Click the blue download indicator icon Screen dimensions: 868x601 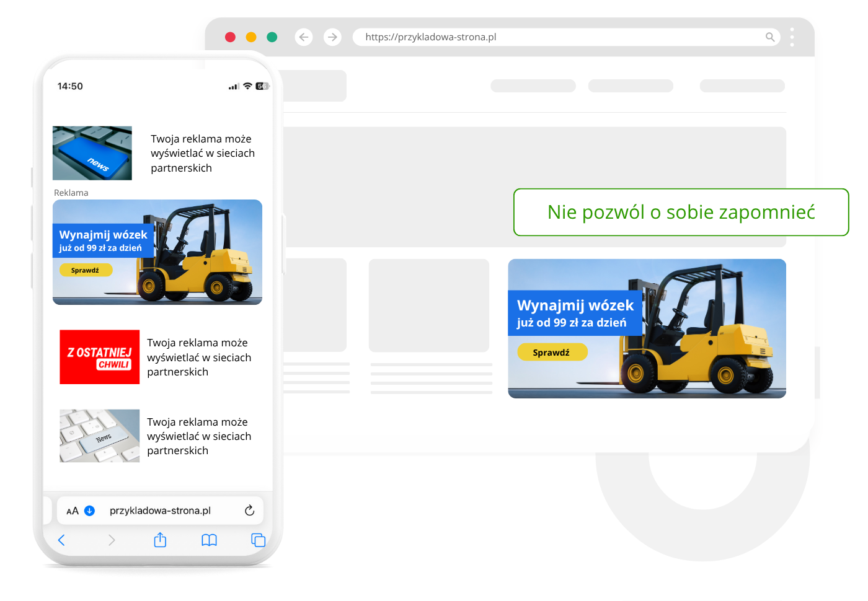(89, 511)
